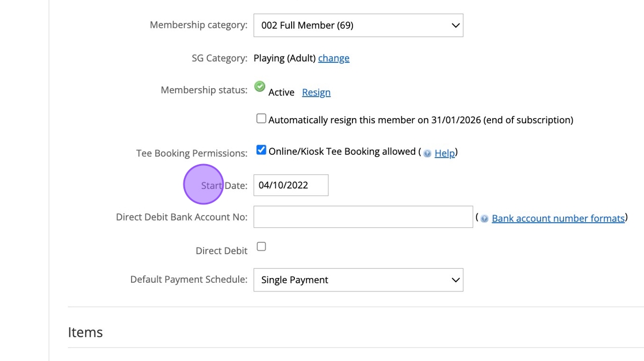
Task: Click the Playing (Adult) category text
Action: 284,58
